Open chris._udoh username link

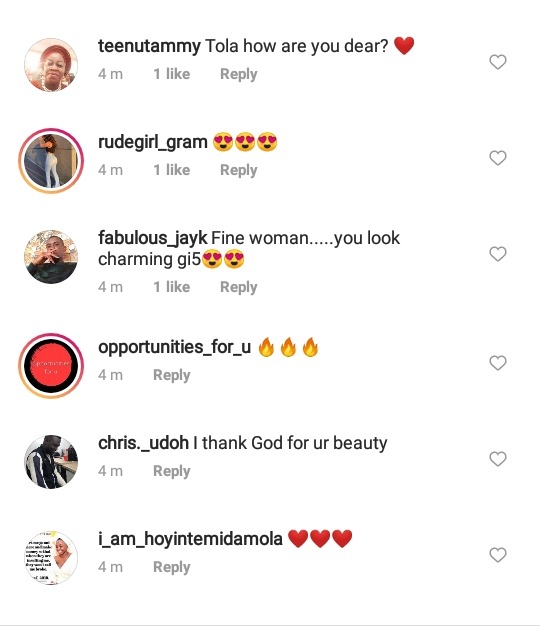click(143, 443)
